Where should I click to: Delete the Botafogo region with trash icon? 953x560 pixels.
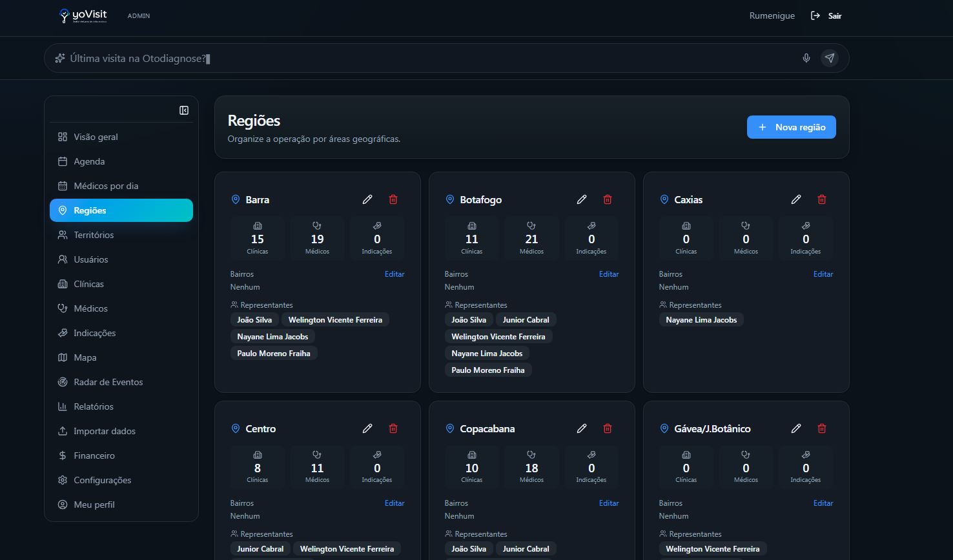click(608, 199)
